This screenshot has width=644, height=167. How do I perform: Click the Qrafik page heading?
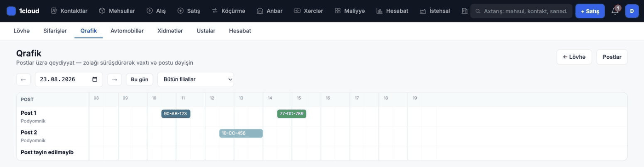coord(29,53)
